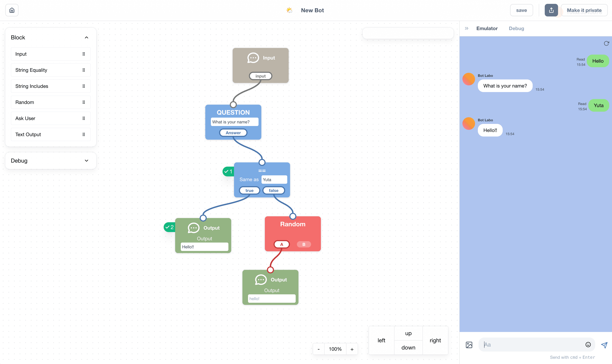Click the Same as Yuta text field
This screenshot has width=612, height=364.
coord(274,180)
